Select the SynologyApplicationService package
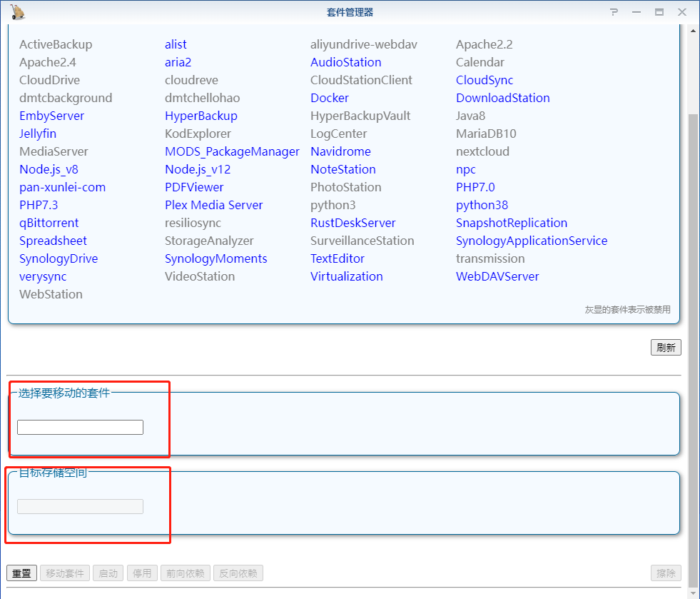Screen dimensions: 700x599 pyautogui.click(x=532, y=241)
